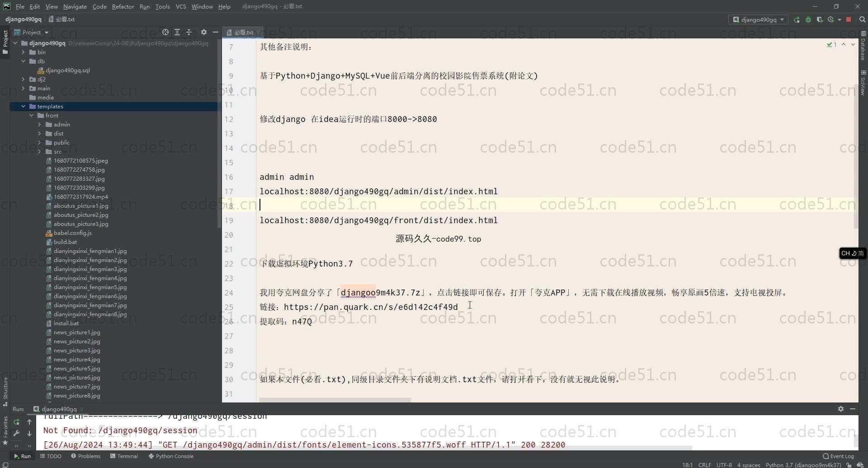Expand the dj2 folder
Image resolution: width=868 pixels, height=468 pixels.
23,79
